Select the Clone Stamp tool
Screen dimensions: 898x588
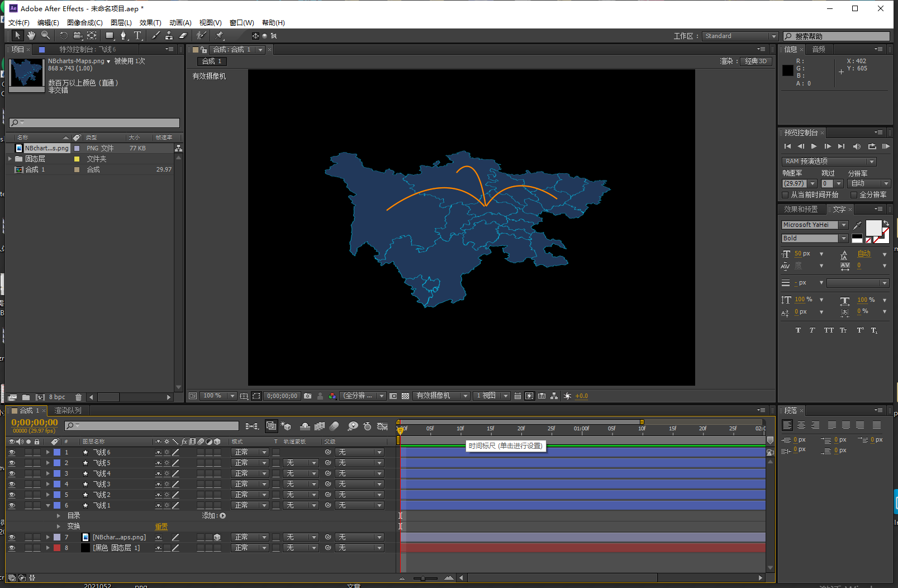click(169, 36)
